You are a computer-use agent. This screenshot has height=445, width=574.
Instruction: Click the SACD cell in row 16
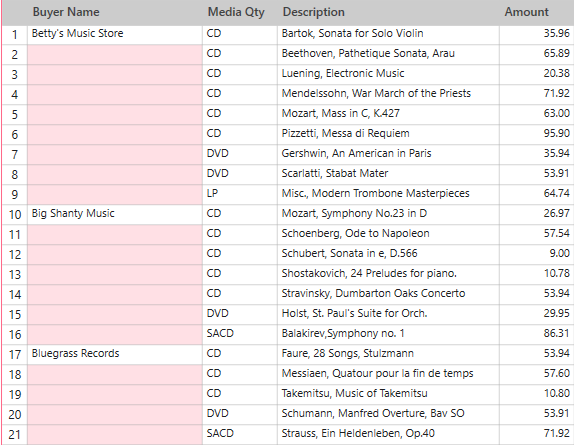[240, 334]
